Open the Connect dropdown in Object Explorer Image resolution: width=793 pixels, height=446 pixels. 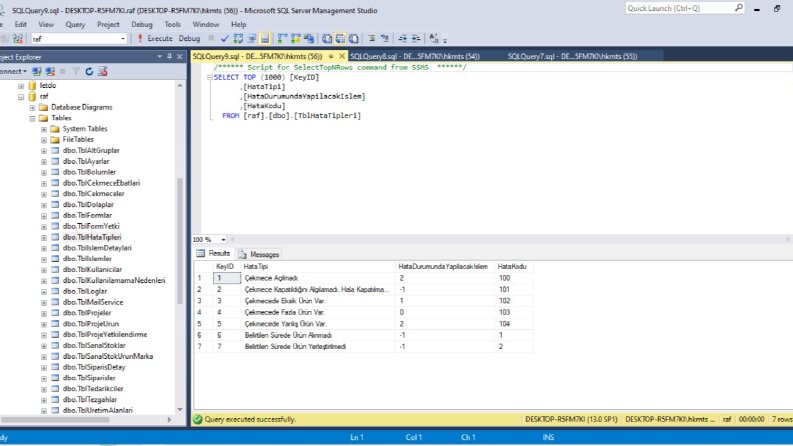coord(13,71)
